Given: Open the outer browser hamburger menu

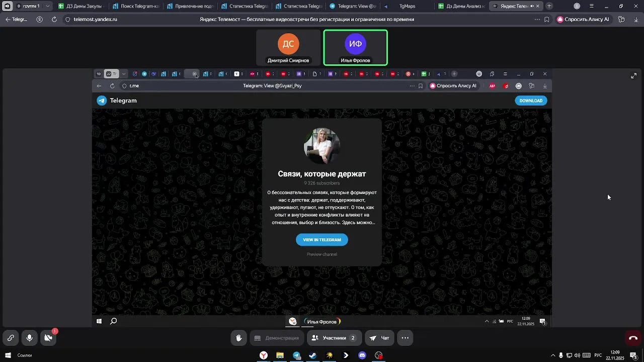Looking at the screenshot, I should 592,6.
